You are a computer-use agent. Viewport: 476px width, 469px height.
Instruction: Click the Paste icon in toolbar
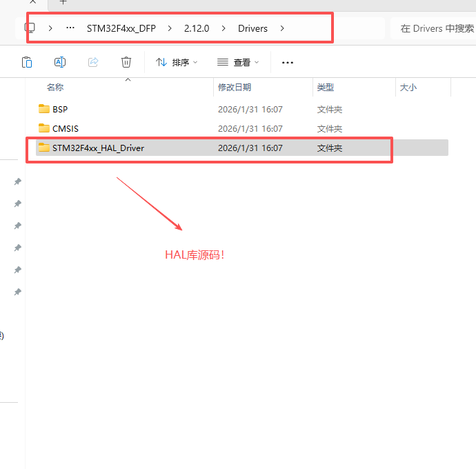click(27, 62)
